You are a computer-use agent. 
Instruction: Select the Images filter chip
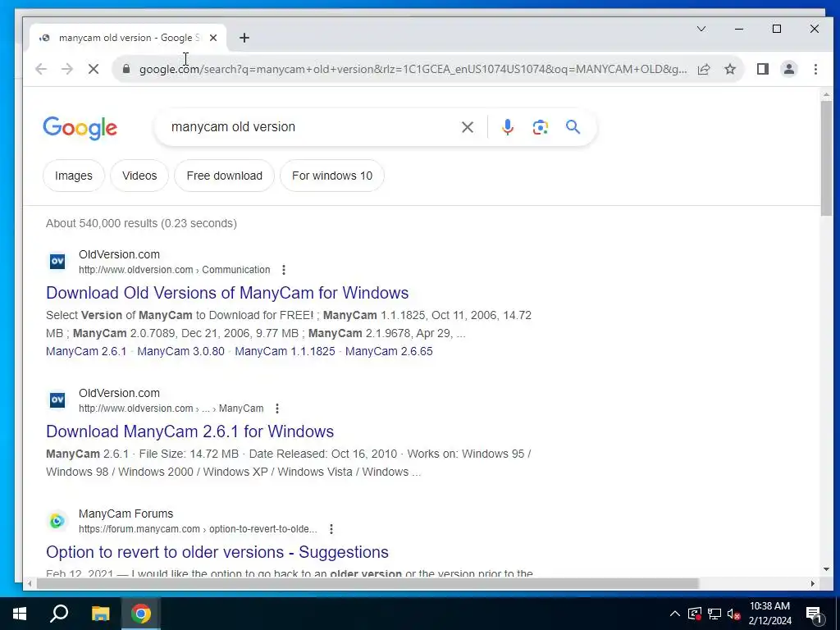pyautogui.click(x=73, y=176)
